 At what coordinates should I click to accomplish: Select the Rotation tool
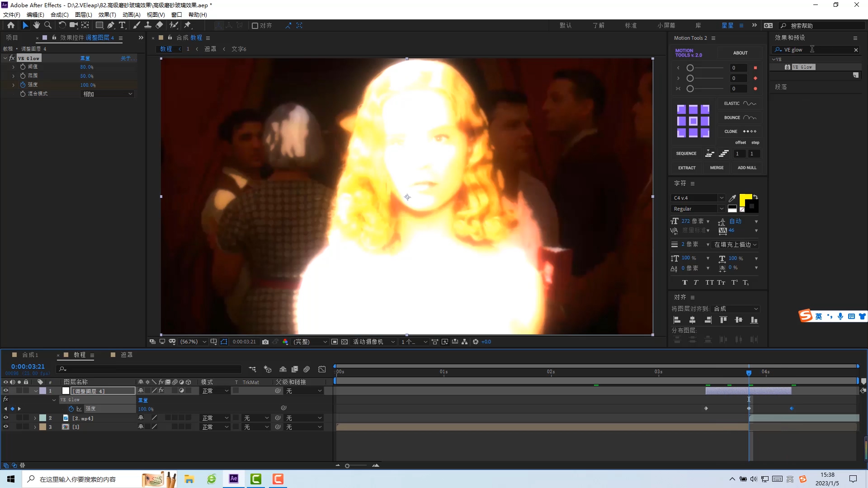click(62, 25)
